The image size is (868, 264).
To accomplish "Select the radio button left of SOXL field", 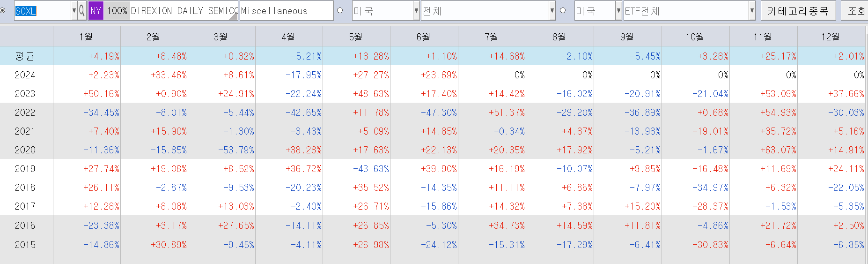I will coord(3,10).
